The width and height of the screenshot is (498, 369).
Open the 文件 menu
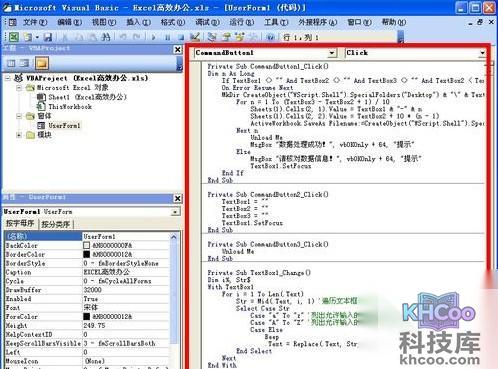pyautogui.click(x=35, y=22)
